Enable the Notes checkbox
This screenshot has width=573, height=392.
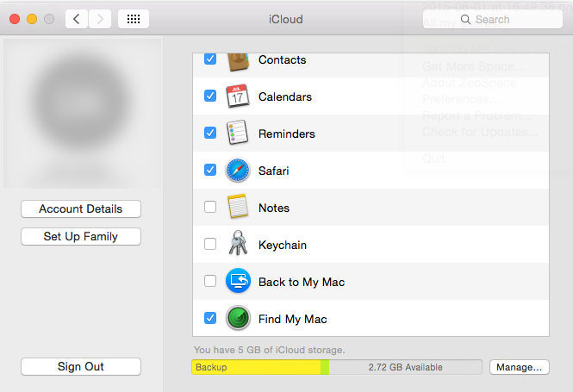(210, 207)
